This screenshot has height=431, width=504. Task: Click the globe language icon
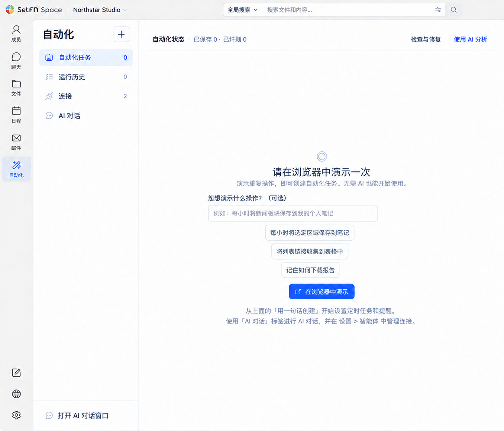point(16,394)
